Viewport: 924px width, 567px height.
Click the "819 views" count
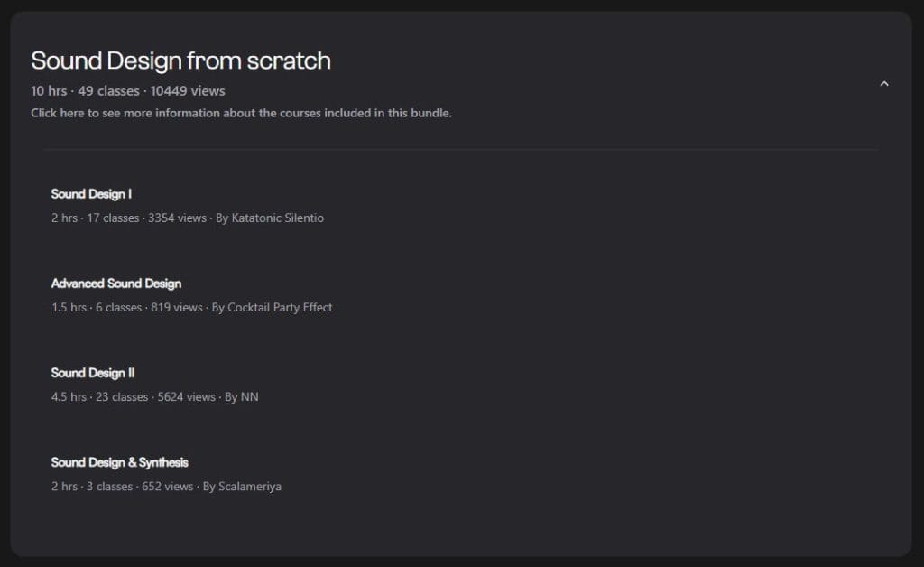[x=176, y=307]
